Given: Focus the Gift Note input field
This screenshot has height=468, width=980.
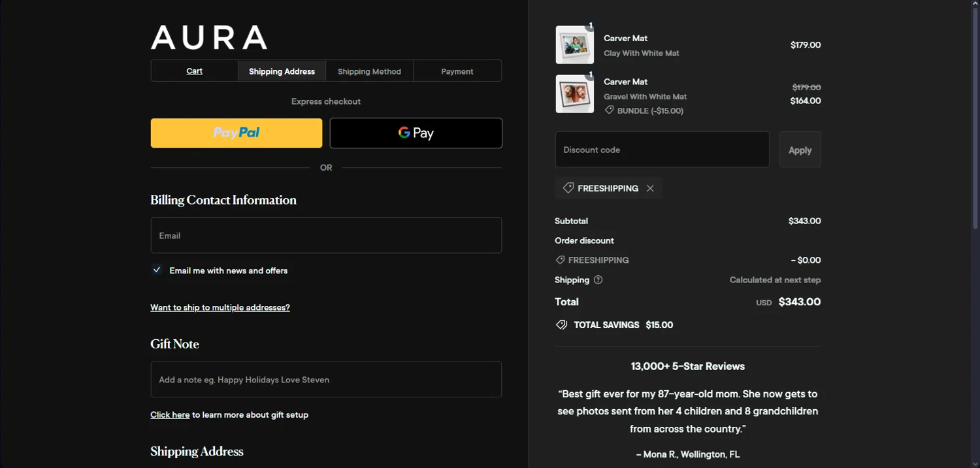Looking at the screenshot, I should (326, 379).
